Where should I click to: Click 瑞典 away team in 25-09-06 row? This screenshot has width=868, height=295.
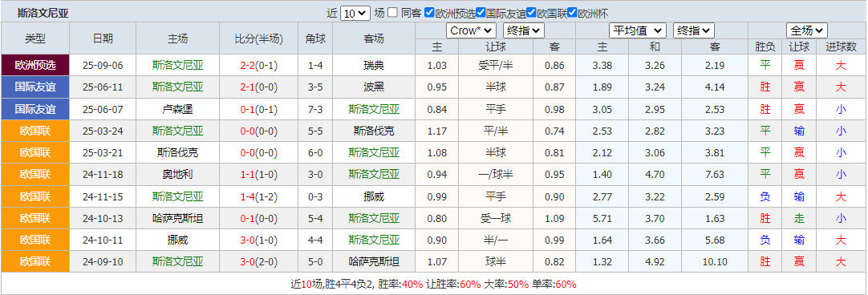point(374,65)
